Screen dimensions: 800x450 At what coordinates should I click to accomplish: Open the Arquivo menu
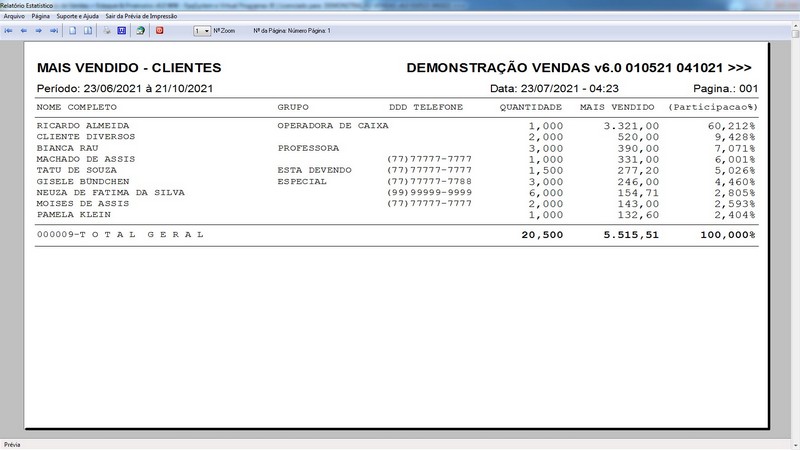tap(14, 16)
